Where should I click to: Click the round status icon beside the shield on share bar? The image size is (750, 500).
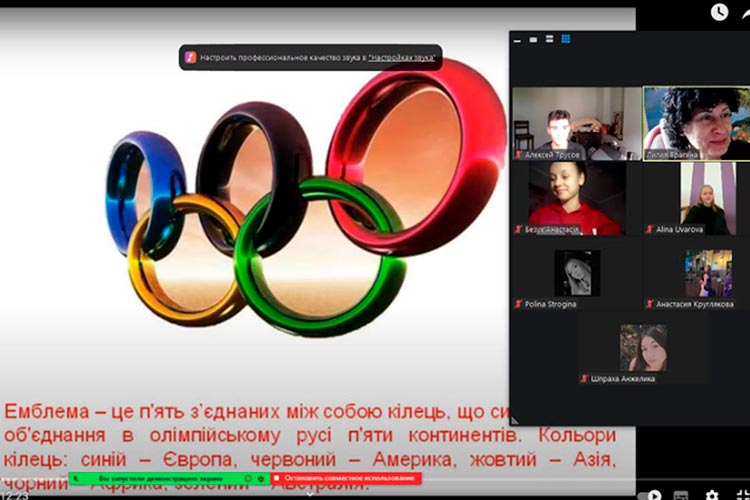click(x=248, y=478)
